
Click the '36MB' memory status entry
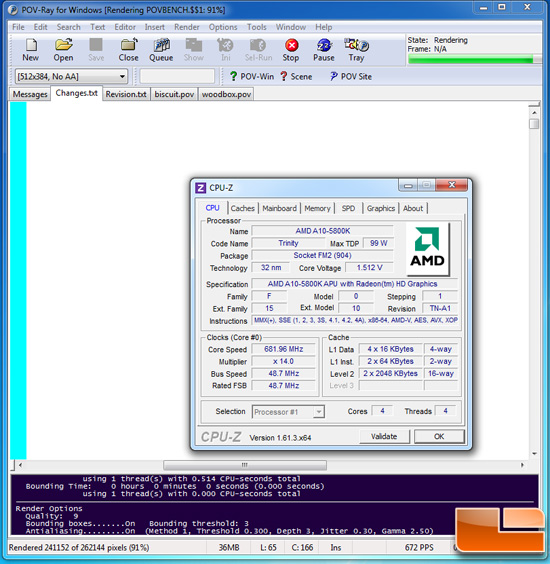click(229, 547)
